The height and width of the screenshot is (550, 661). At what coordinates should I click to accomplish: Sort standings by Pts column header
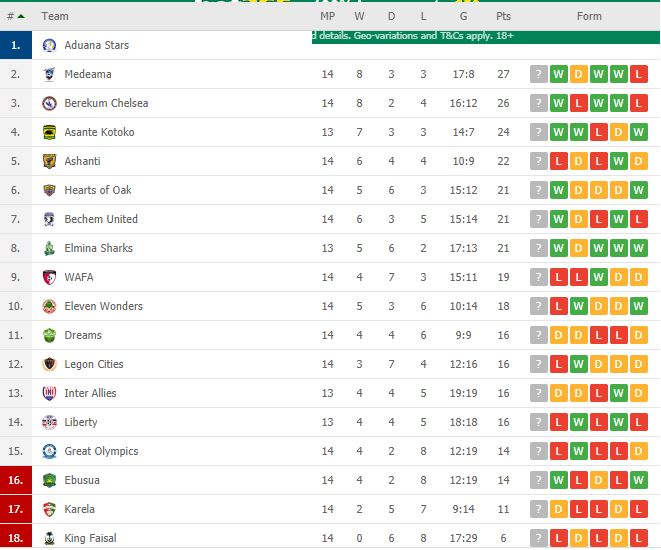click(x=503, y=16)
